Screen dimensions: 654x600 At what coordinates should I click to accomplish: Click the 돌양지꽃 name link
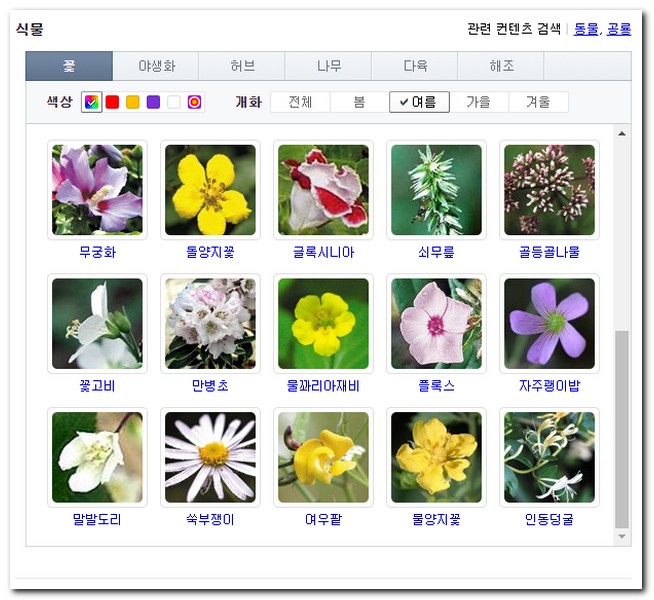click(210, 252)
